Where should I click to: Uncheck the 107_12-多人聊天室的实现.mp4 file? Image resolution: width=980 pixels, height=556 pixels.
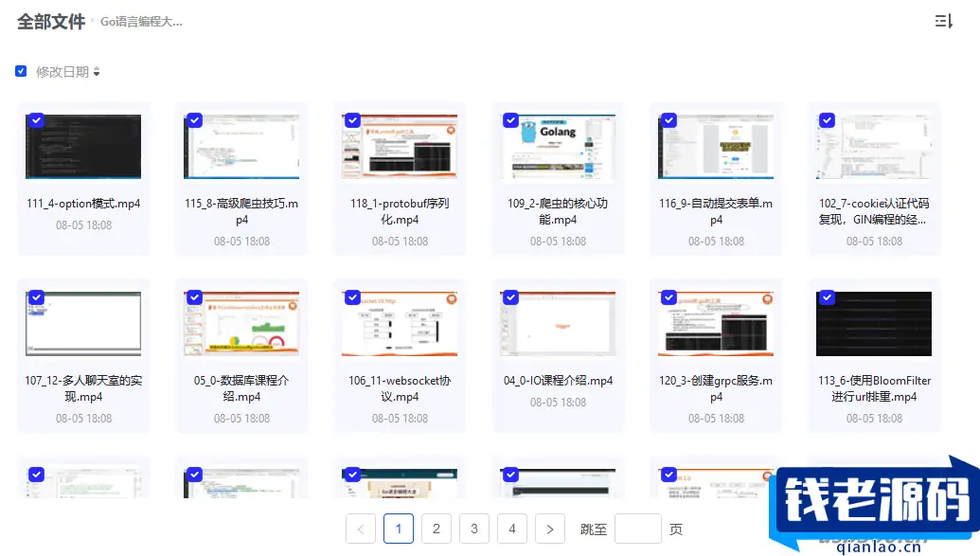[x=36, y=297]
